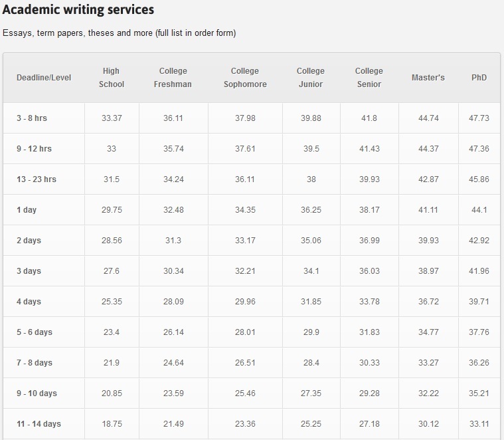
Task: Click price 28.09 under College Freshman
Action: tap(173, 301)
